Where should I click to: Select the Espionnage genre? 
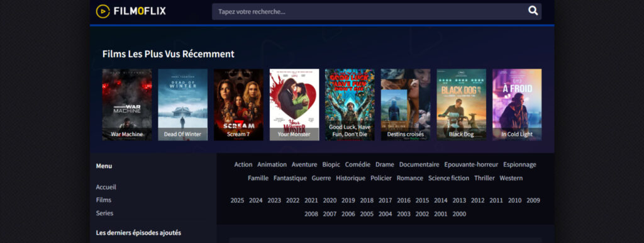[519, 164]
